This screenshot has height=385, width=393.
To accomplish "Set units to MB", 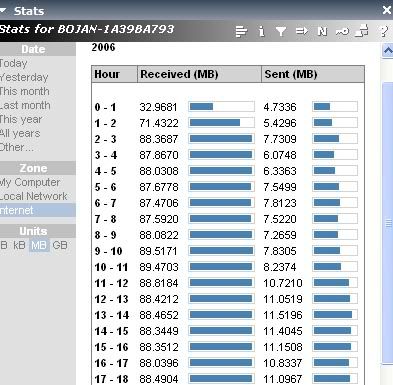I will [39, 245].
